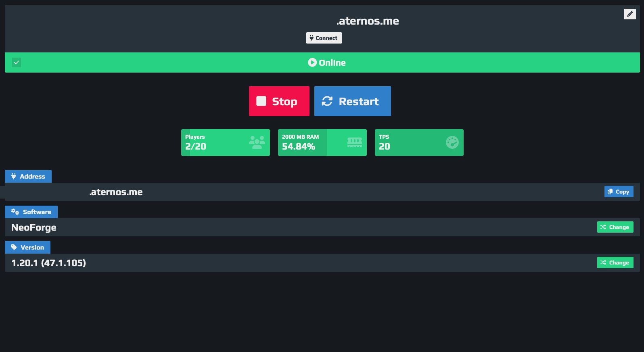Click the Address label tab
This screenshot has height=352, width=644.
[x=28, y=176]
